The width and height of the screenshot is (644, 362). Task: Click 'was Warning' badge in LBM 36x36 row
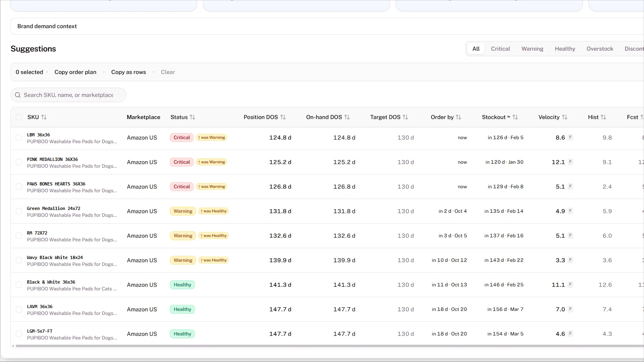[212, 138]
